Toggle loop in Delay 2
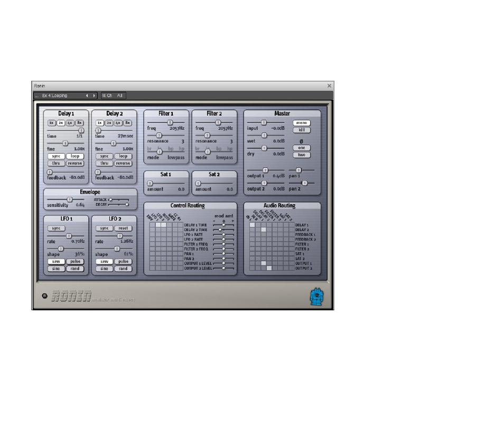This screenshot has height=428, width=504. tap(123, 156)
